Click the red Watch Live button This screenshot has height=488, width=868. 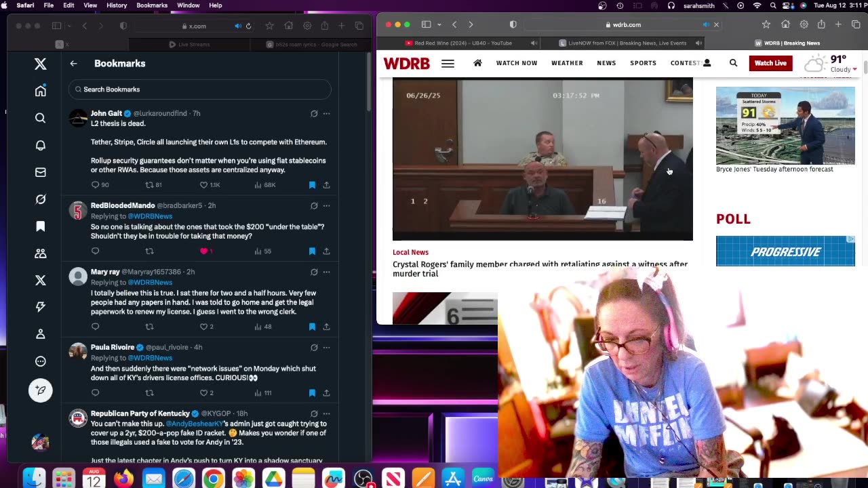point(770,63)
